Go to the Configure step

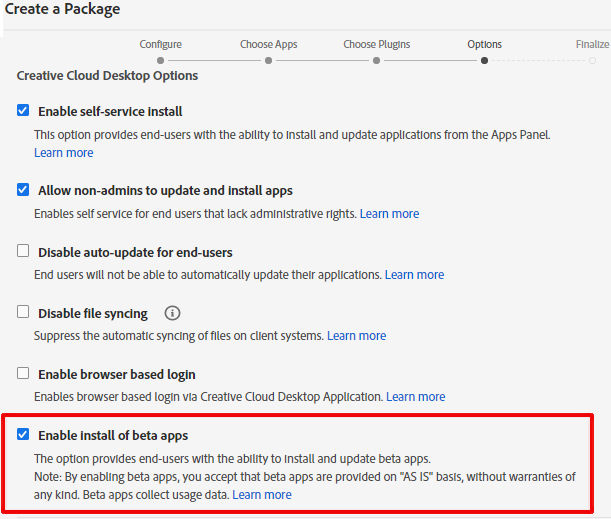(160, 44)
